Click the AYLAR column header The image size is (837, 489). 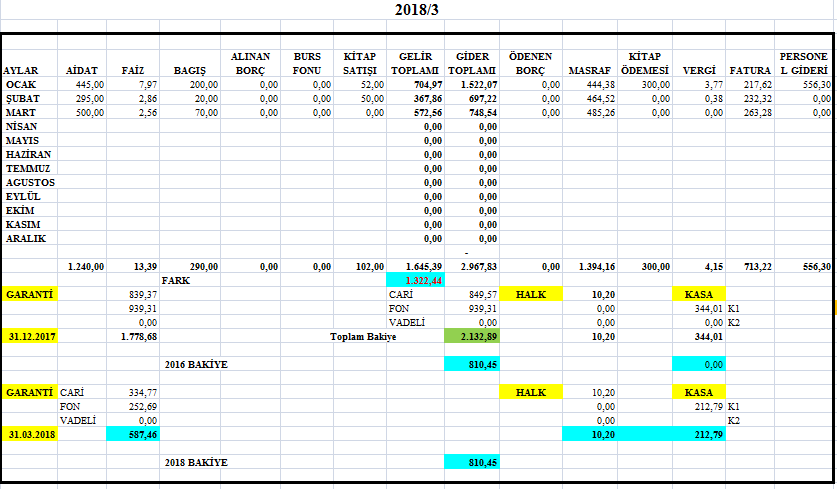coord(21,70)
